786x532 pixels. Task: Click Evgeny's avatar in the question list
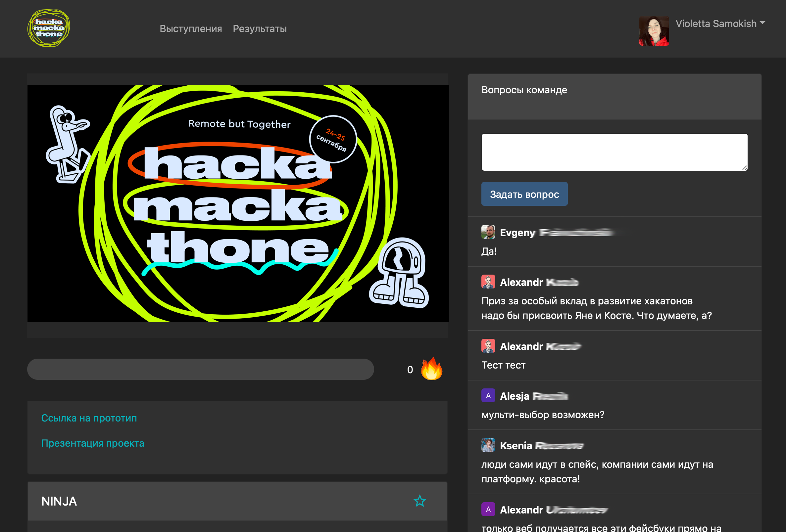(x=488, y=233)
